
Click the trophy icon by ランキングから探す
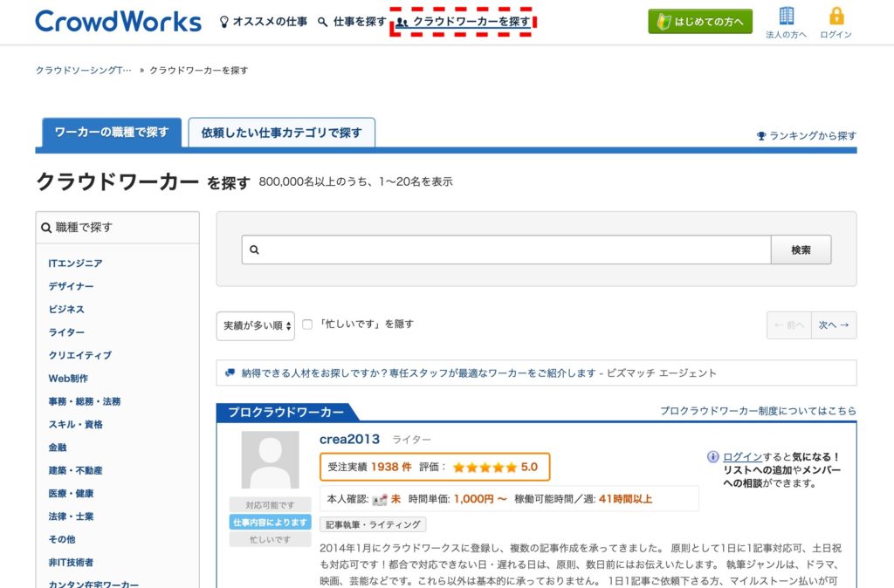(761, 135)
